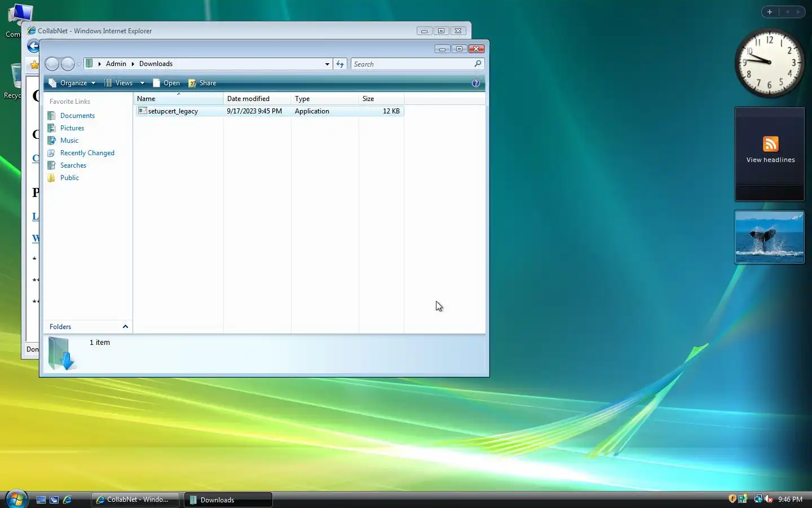Click Switch between windows quick launch icon
Viewport: 812px width, 508px height.
tap(54, 500)
